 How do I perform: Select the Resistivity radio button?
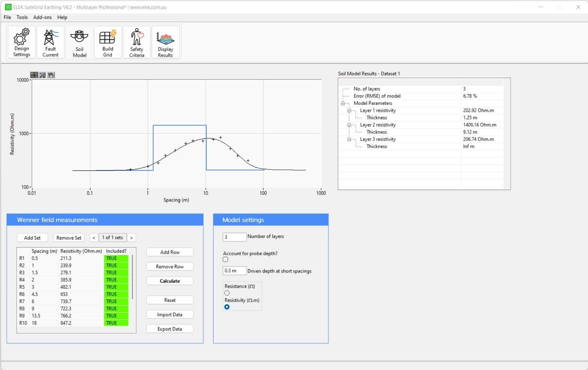[x=227, y=307]
